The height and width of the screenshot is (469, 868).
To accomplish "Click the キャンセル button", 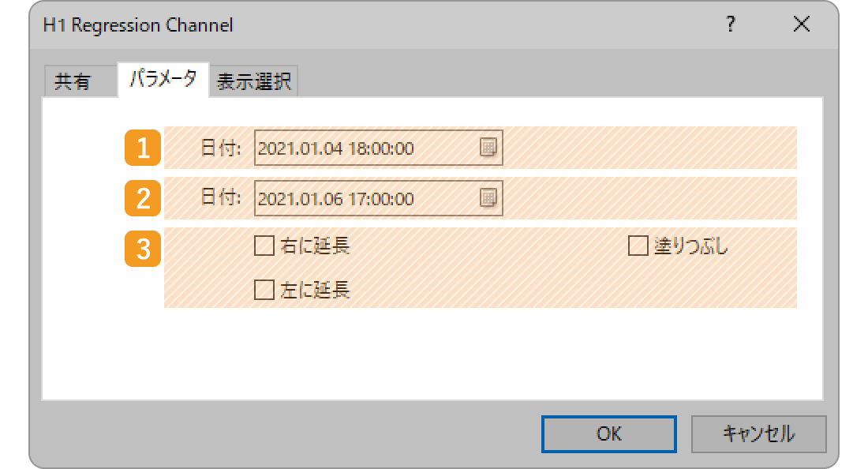I will point(758,434).
